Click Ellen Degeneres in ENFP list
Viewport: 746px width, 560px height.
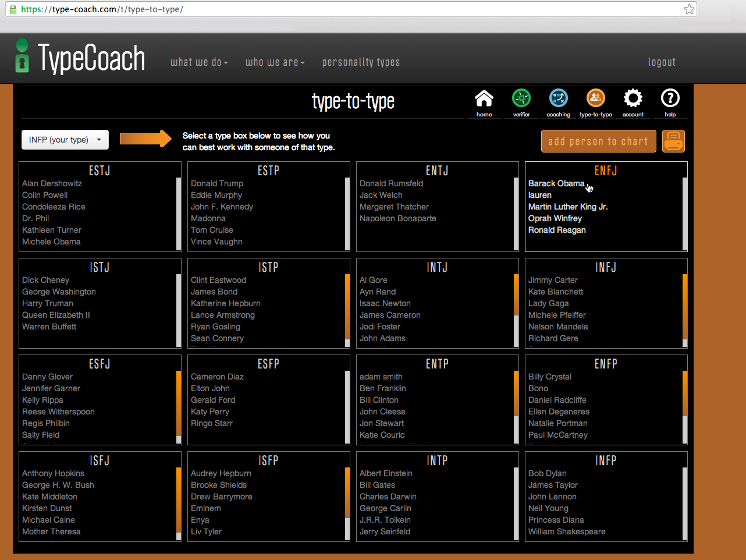point(559,412)
